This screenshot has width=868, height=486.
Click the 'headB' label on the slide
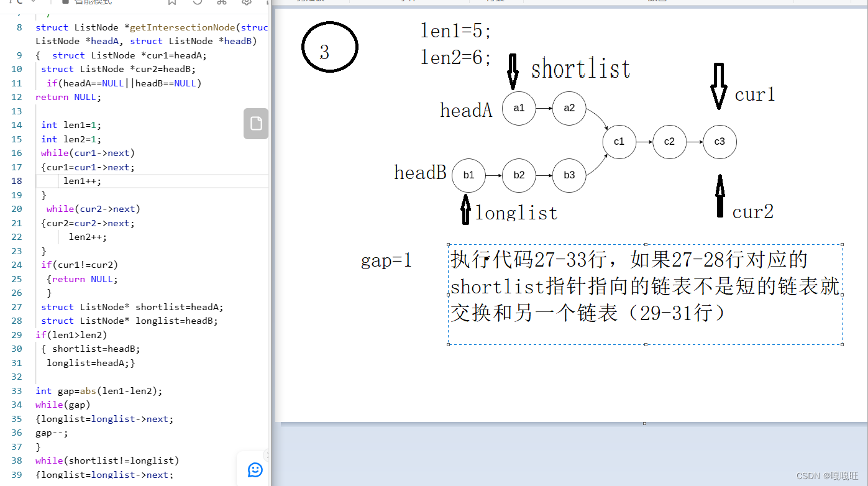(x=420, y=172)
